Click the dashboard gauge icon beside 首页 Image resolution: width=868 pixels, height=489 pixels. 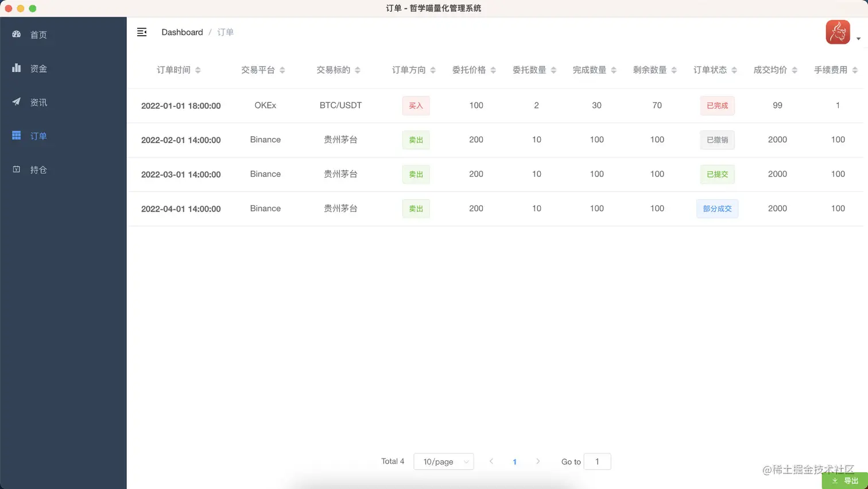16,34
